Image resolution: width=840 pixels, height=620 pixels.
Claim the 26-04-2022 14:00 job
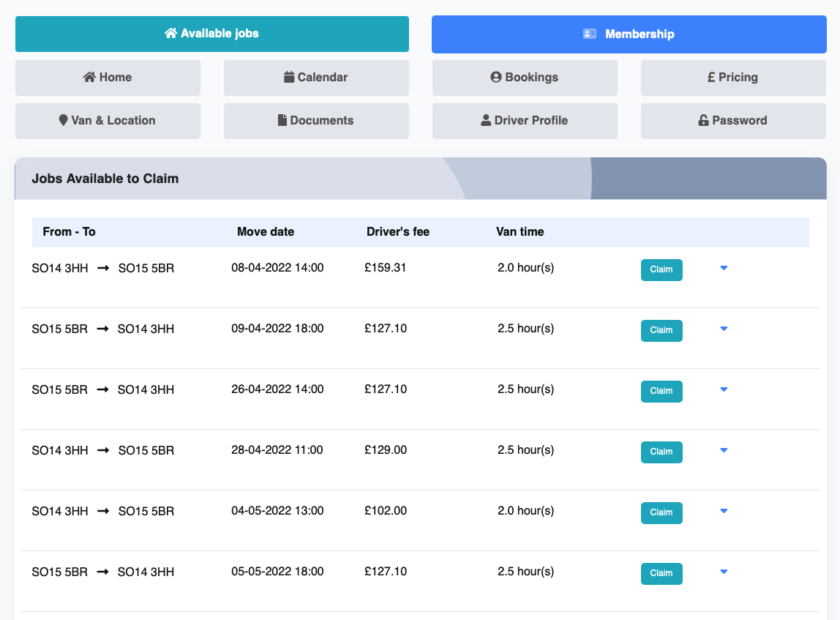[661, 391]
